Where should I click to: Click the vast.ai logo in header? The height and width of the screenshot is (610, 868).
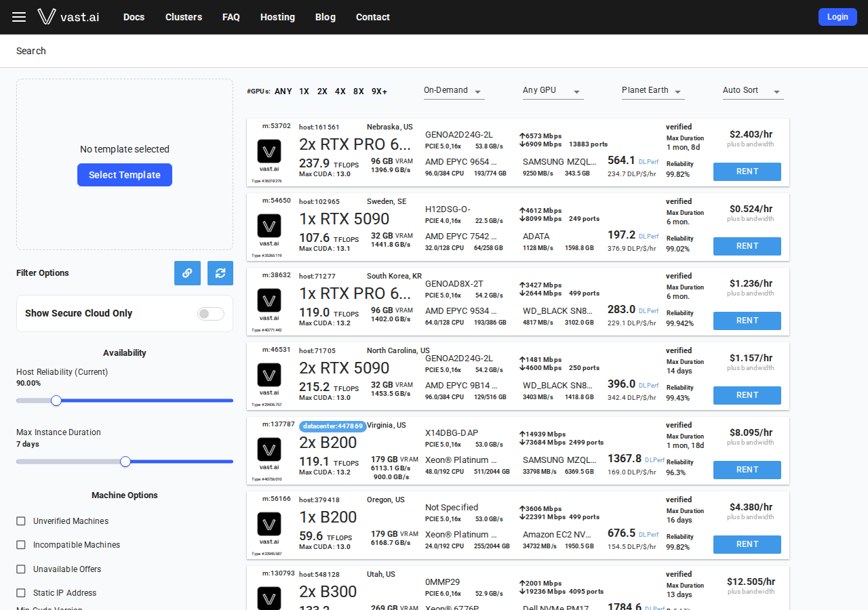(68, 17)
